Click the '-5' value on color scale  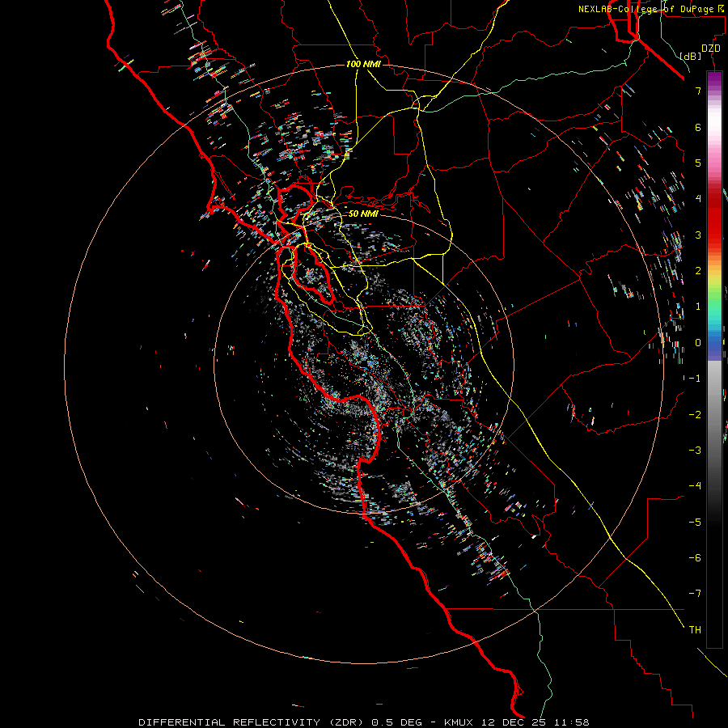(x=695, y=523)
